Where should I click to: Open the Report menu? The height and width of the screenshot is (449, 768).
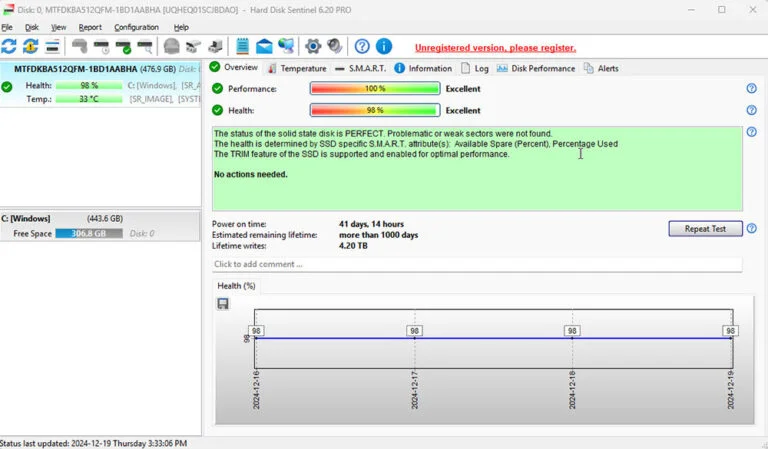(x=90, y=27)
